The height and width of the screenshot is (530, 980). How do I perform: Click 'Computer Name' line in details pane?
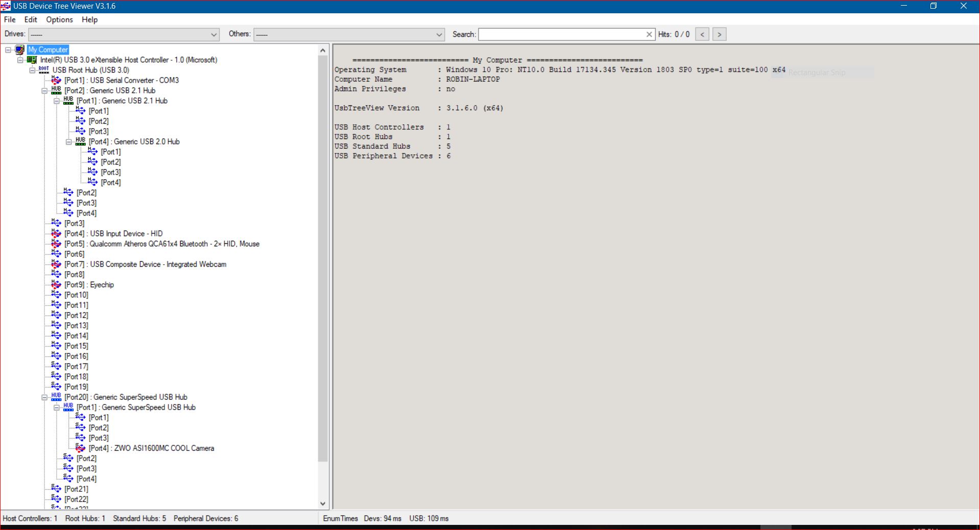[x=417, y=79]
